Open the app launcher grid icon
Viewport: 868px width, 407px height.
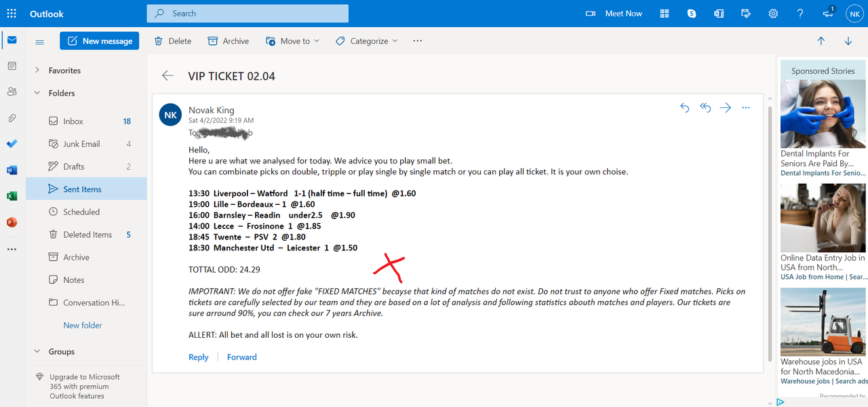[12, 14]
